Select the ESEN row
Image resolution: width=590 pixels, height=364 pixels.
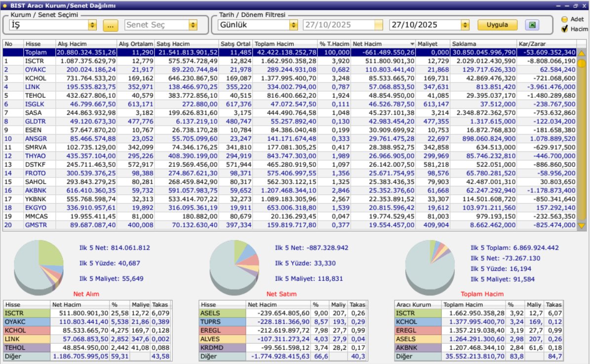coord(290,130)
